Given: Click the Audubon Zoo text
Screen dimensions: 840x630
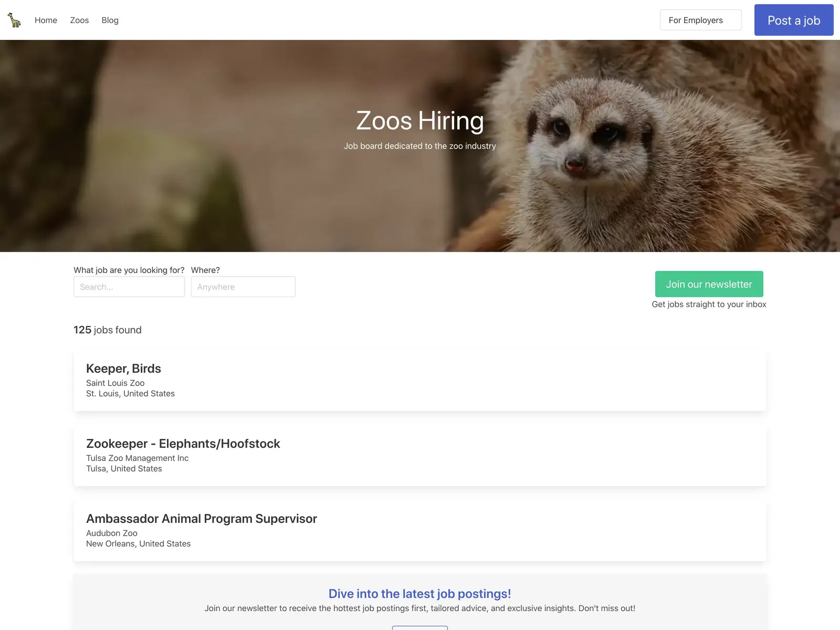Looking at the screenshot, I should pyautogui.click(x=112, y=533).
